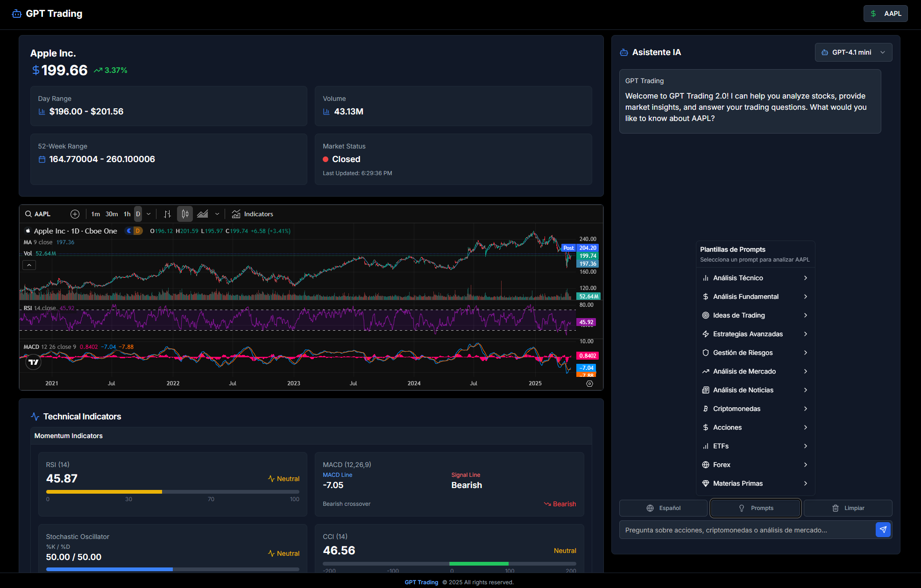
Task: Switch language with the Español button
Action: [663, 508]
